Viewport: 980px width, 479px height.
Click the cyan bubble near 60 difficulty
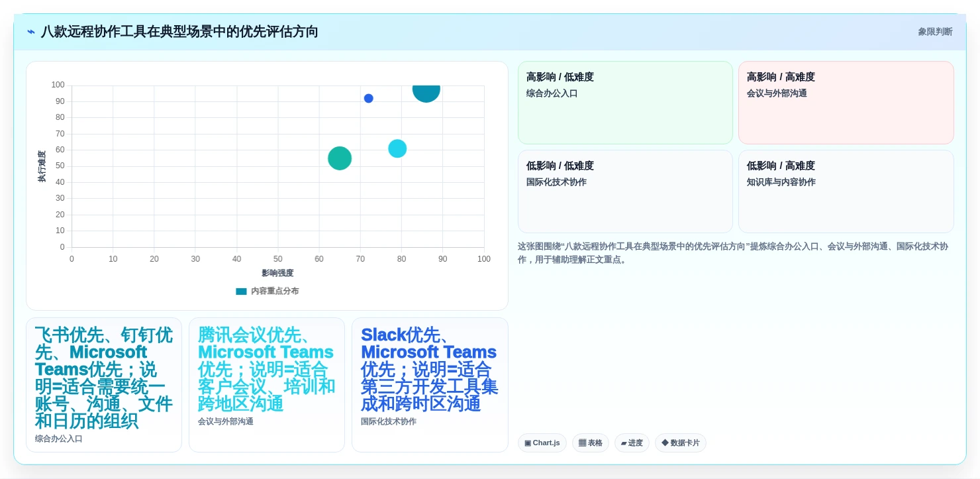pos(397,148)
